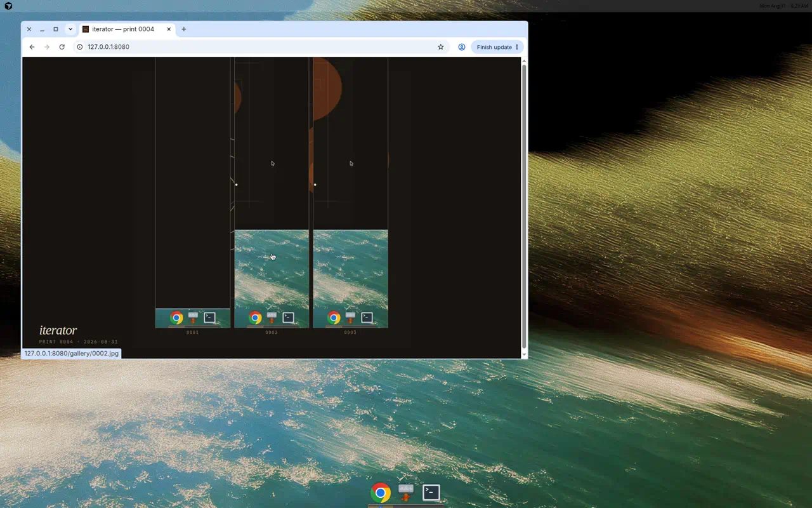Expand the tab search dropdown arrow
Viewport: 812px width, 508px height.
click(x=70, y=29)
